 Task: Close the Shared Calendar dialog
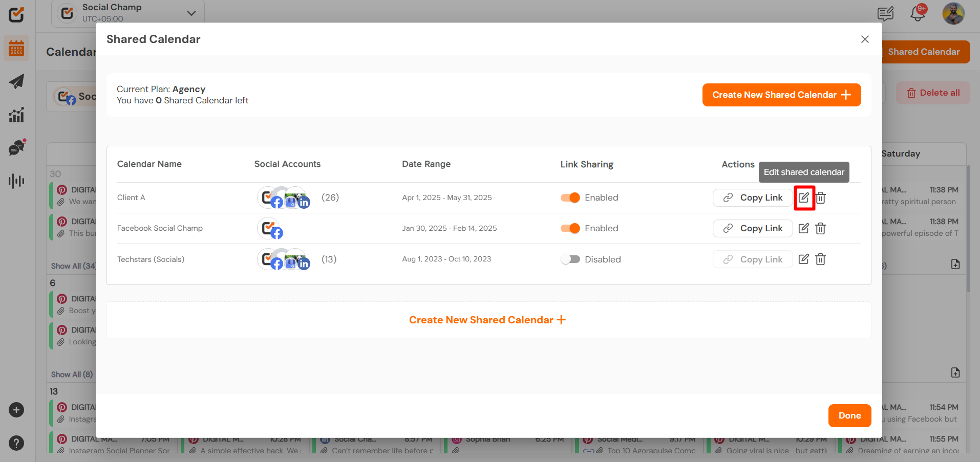click(x=865, y=39)
